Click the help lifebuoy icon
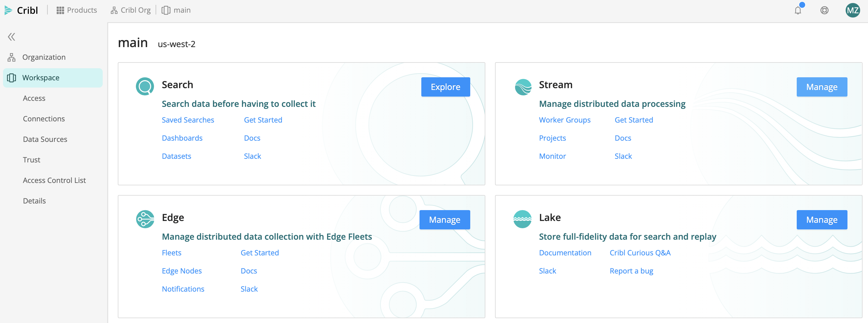868x323 pixels. click(824, 11)
